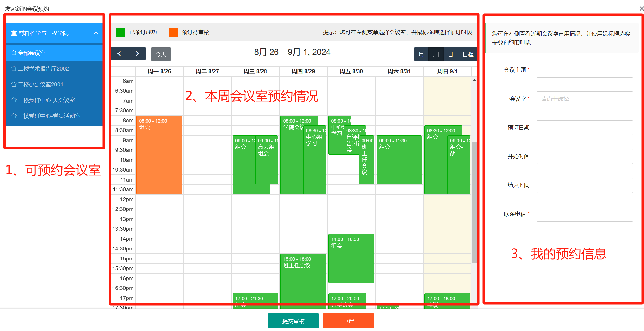Click the 重置 button
The width and height of the screenshot is (644, 331).
(x=348, y=321)
